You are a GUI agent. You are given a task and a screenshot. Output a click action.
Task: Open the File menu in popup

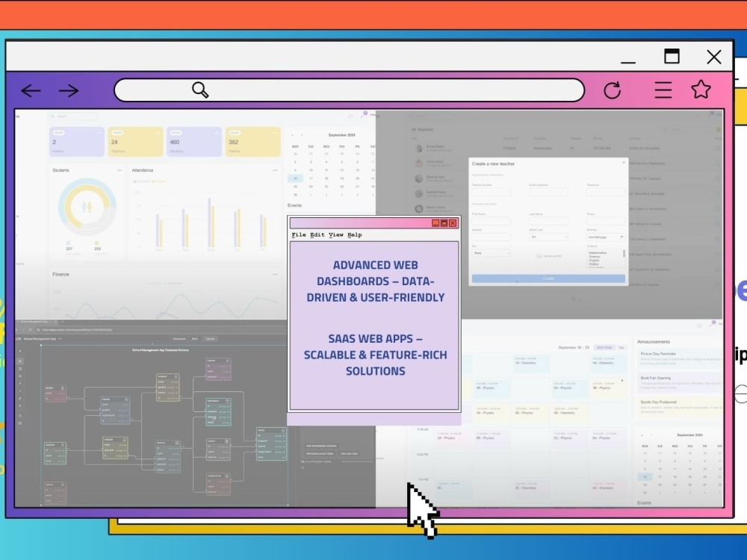(299, 234)
